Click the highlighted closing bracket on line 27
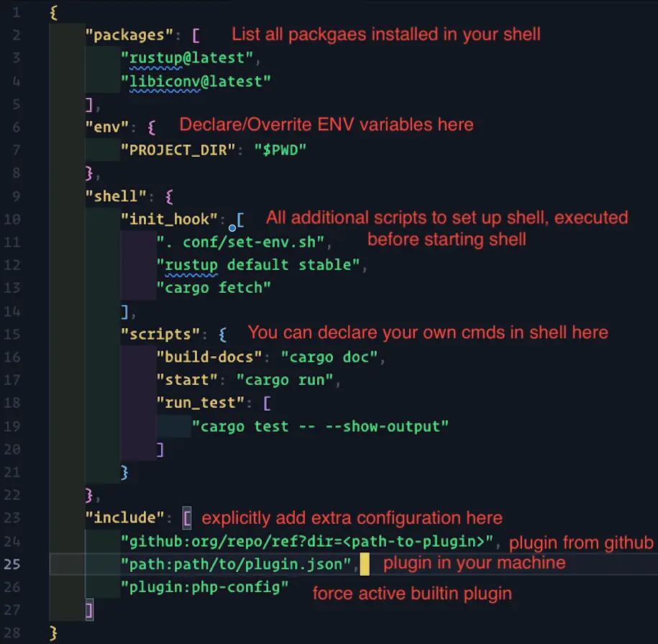This screenshot has width=658, height=644. [89, 610]
